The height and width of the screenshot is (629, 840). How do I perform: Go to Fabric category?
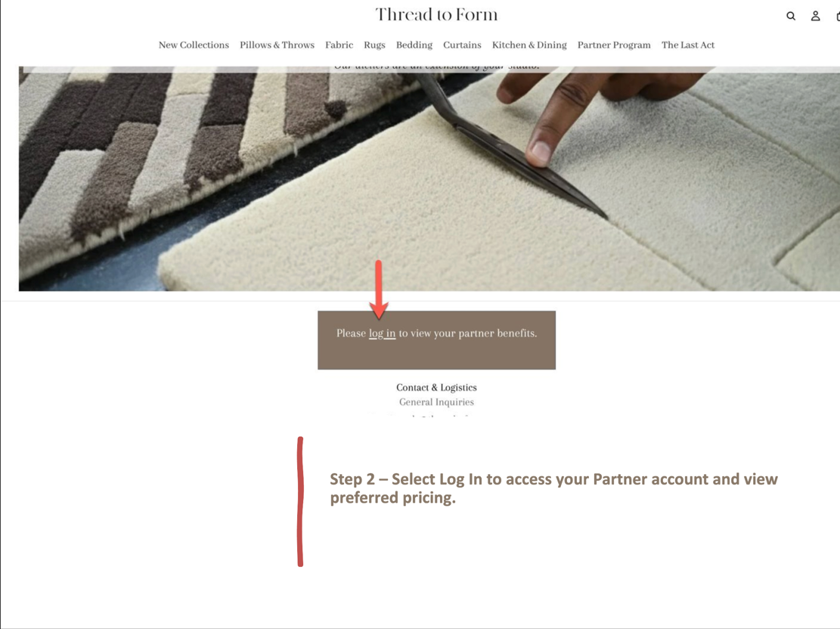(339, 45)
